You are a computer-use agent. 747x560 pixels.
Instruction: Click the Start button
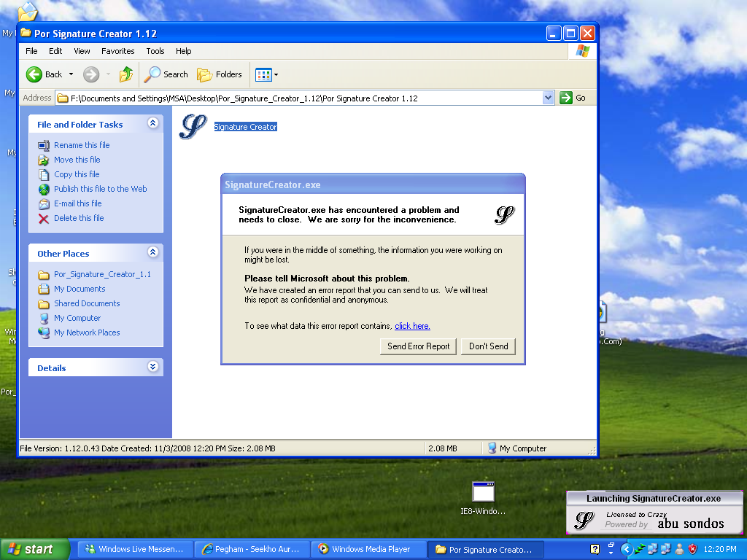(x=34, y=550)
